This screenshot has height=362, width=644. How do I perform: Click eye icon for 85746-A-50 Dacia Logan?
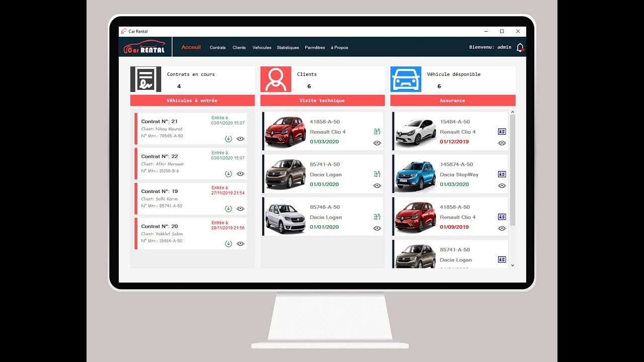377,229
